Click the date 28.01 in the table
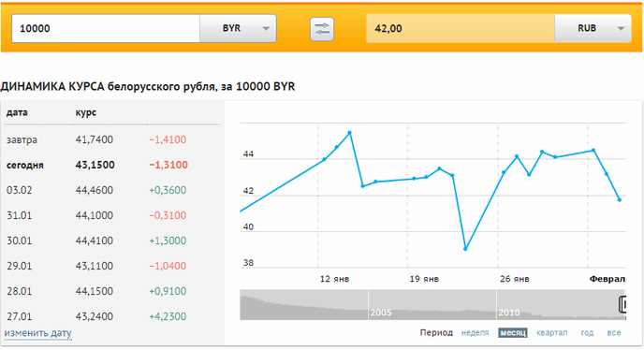 click(19, 291)
